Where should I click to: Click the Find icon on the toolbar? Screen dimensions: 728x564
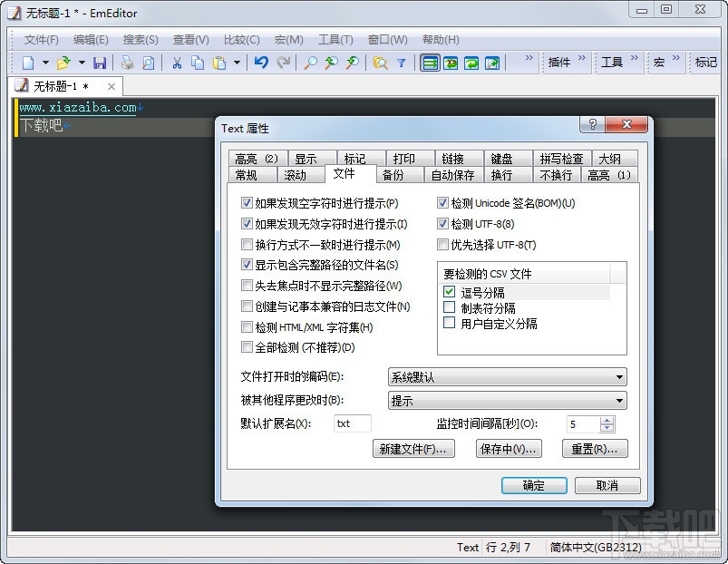point(310,63)
